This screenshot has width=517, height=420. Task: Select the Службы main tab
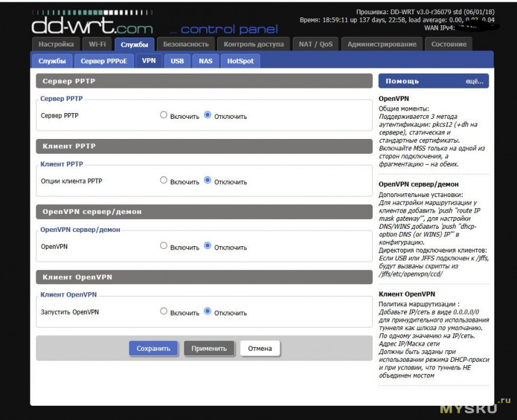tap(134, 45)
